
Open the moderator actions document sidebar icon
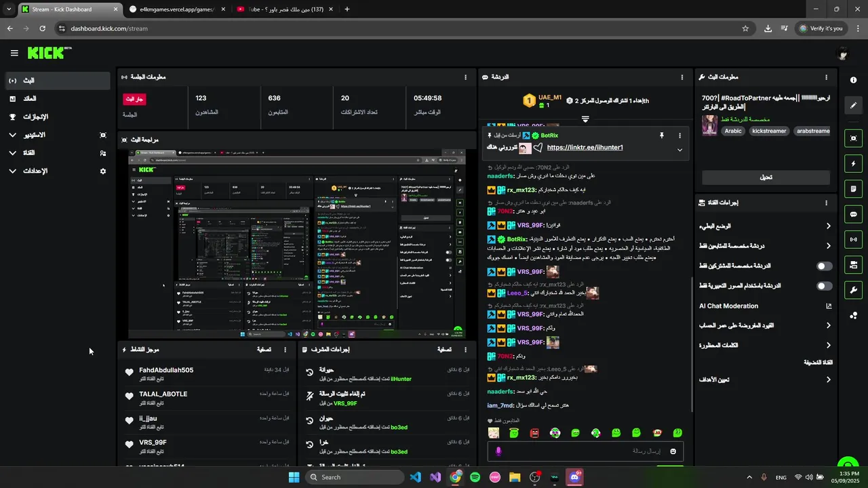pyautogui.click(x=854, y=188)
